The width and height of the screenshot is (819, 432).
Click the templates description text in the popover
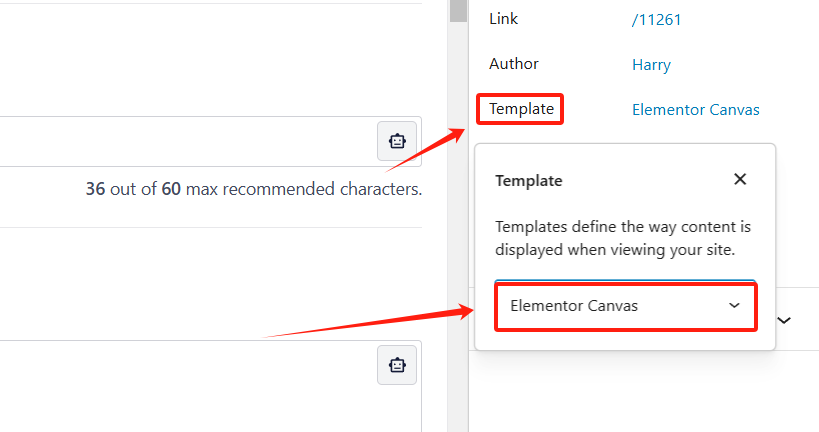pyautogui.click(x=623, y=238)
